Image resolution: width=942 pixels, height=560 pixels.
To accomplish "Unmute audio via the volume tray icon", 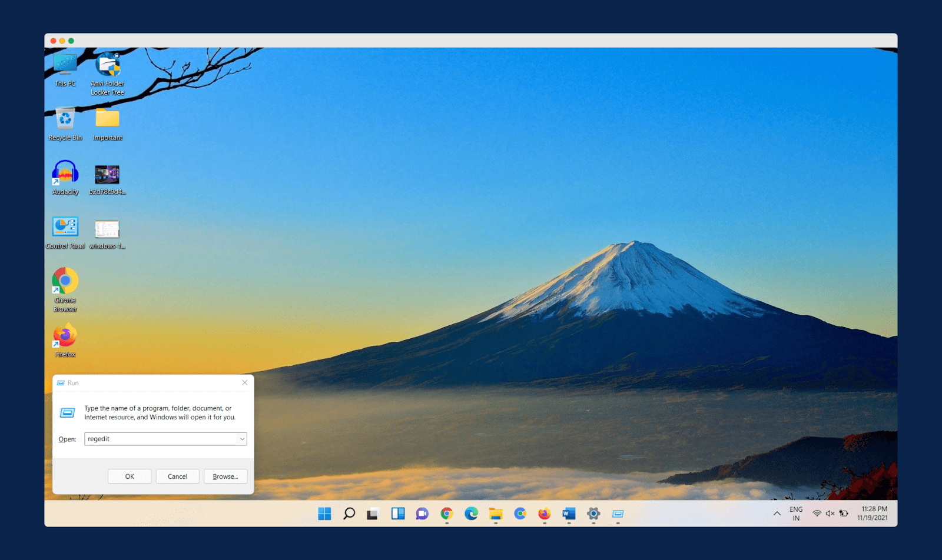I will [829, 513].
